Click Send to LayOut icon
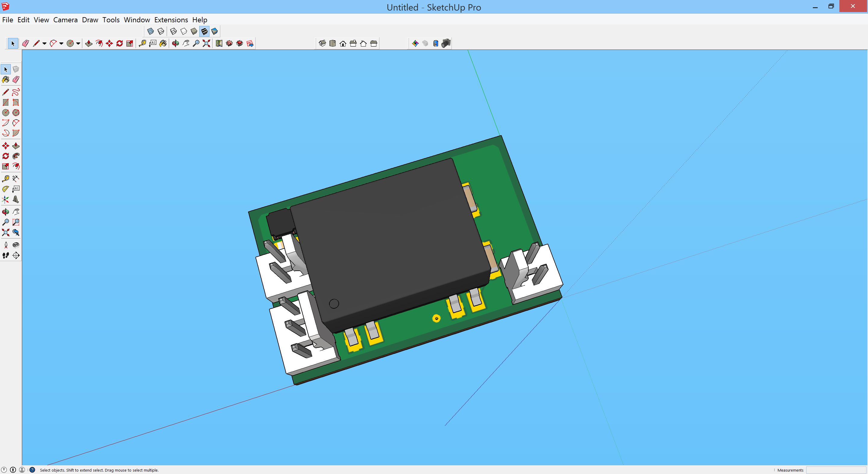This screenshot has height=474, width=868. 250,43
